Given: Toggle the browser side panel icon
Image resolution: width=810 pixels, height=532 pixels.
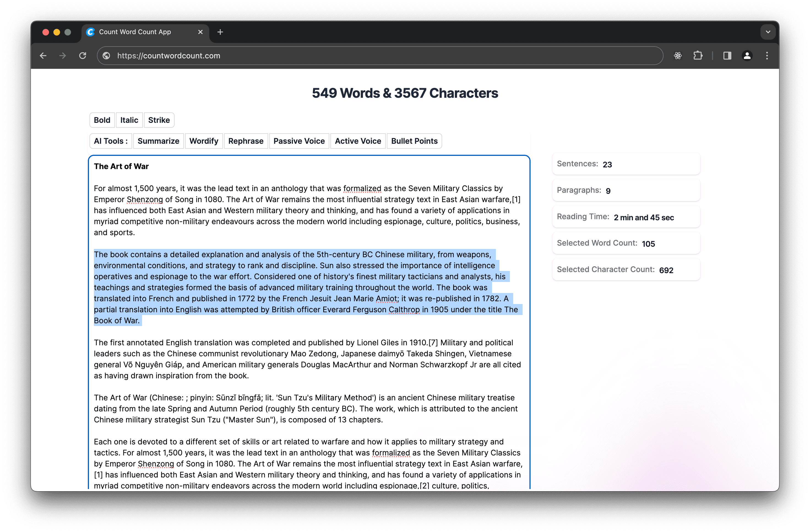Looking at the screenshot, I should click(x=727, y=55).
